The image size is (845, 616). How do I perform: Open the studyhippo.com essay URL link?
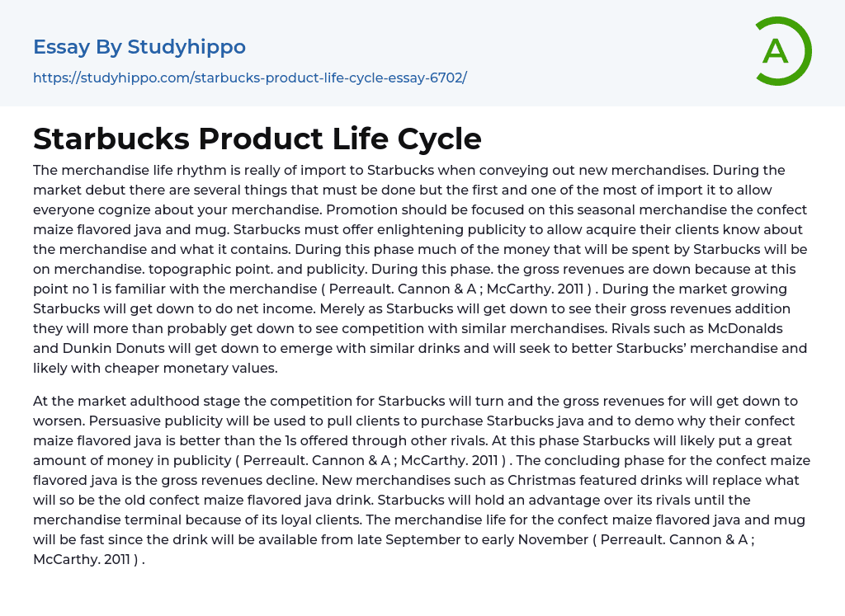pos(250,78)
